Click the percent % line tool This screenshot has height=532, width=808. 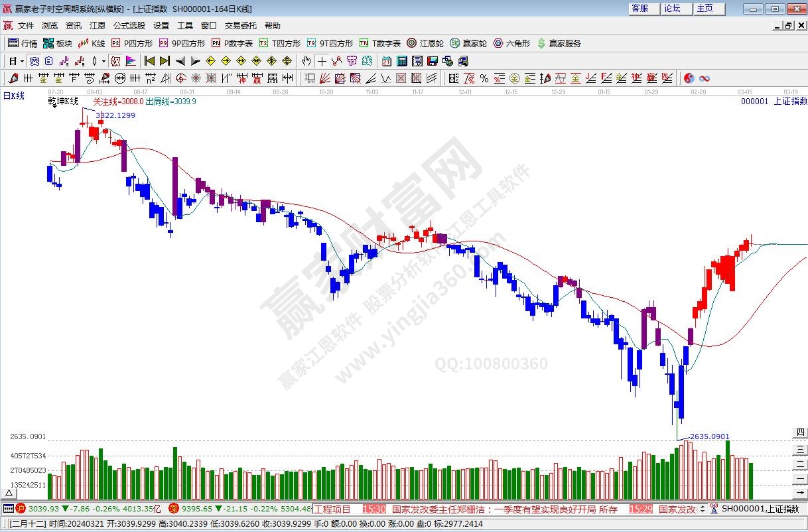[x=484, y=78]
